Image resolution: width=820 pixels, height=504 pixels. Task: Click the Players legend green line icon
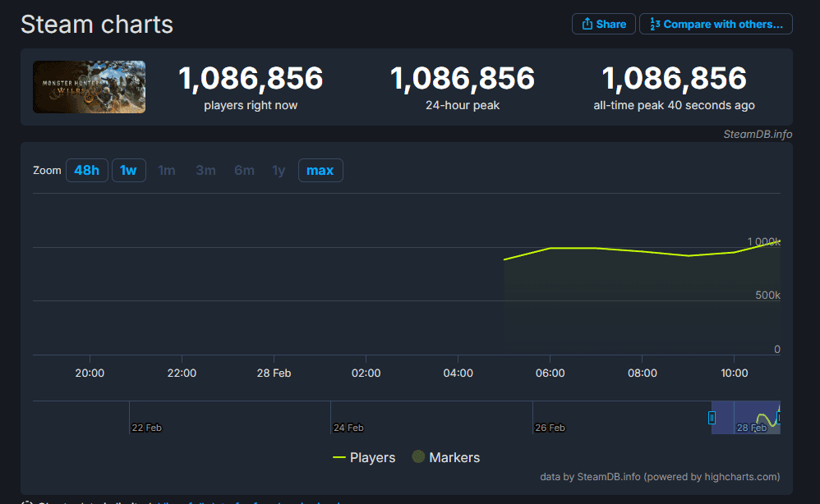pyautogui.click(x=339, y=457)
